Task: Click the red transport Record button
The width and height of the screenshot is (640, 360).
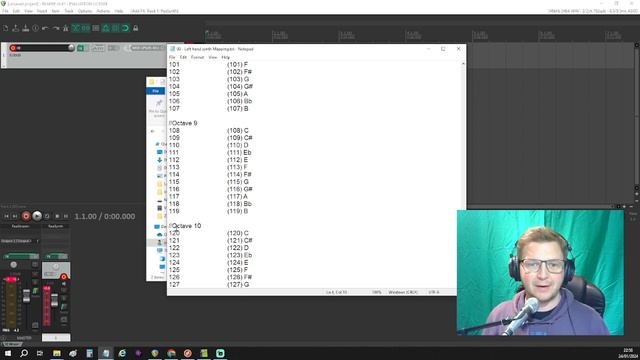Action: [26, 216]
